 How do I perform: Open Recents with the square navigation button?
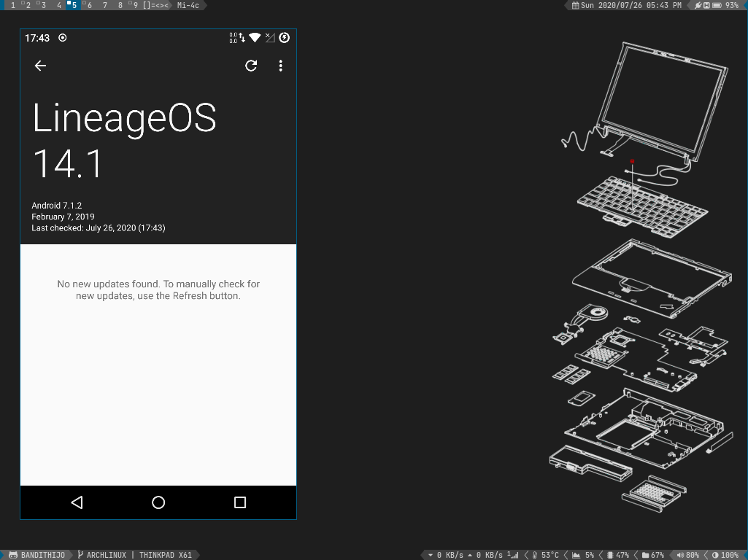239,502
